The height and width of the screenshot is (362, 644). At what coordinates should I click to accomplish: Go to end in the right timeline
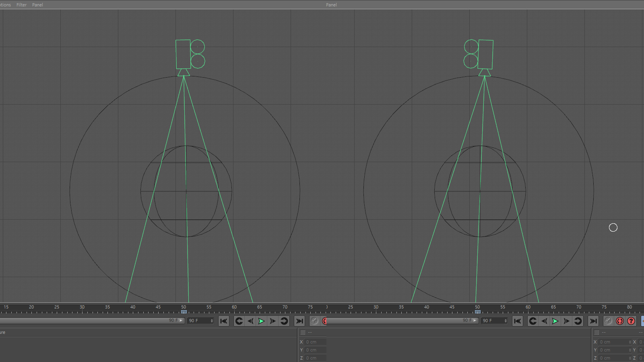click(593, 321)
